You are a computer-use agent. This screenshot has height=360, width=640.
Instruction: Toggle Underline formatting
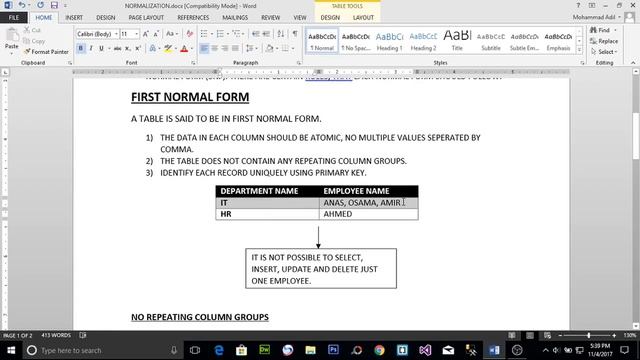pos(101,49)
